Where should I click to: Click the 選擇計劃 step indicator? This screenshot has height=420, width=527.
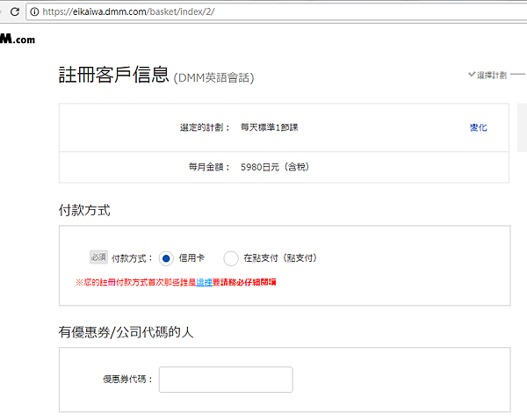pyautogui.click(x=488, y=75)
